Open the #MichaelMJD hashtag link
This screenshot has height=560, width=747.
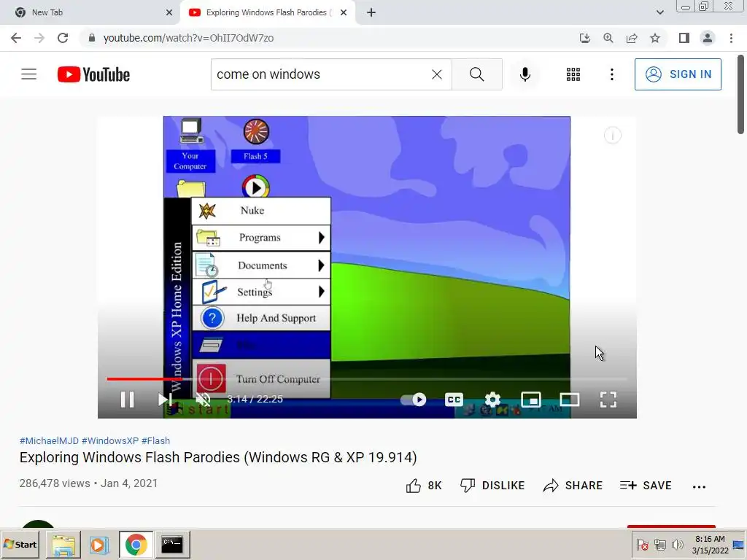49,441
